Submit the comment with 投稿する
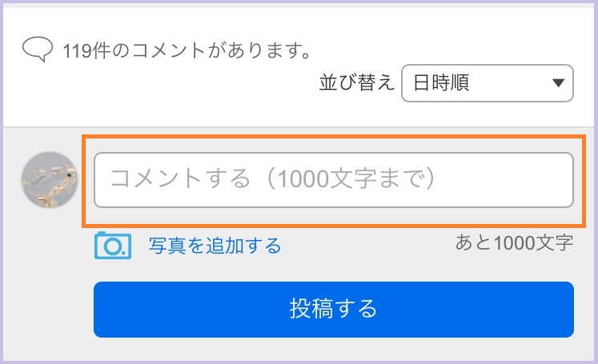The height and width of the screenshot is (364, 598). tap(334, 310)
